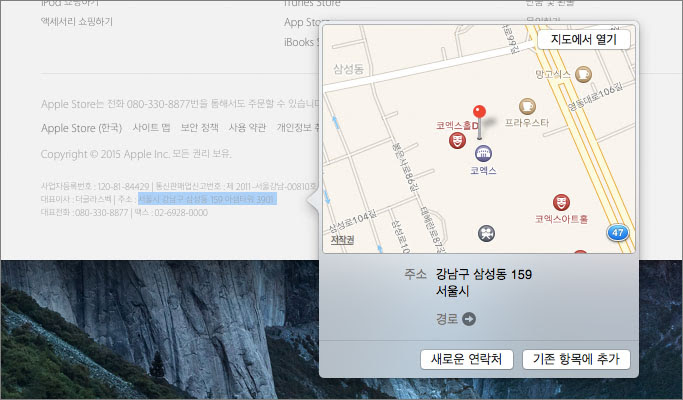
Task: Select the movie camera cinema icon on the map
Action: coord(486,234)
